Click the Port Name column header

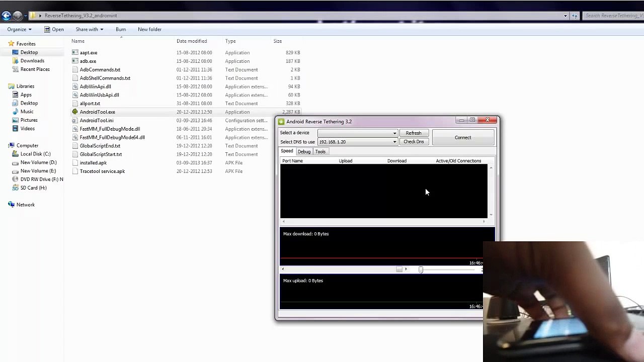tap(292, 161)
